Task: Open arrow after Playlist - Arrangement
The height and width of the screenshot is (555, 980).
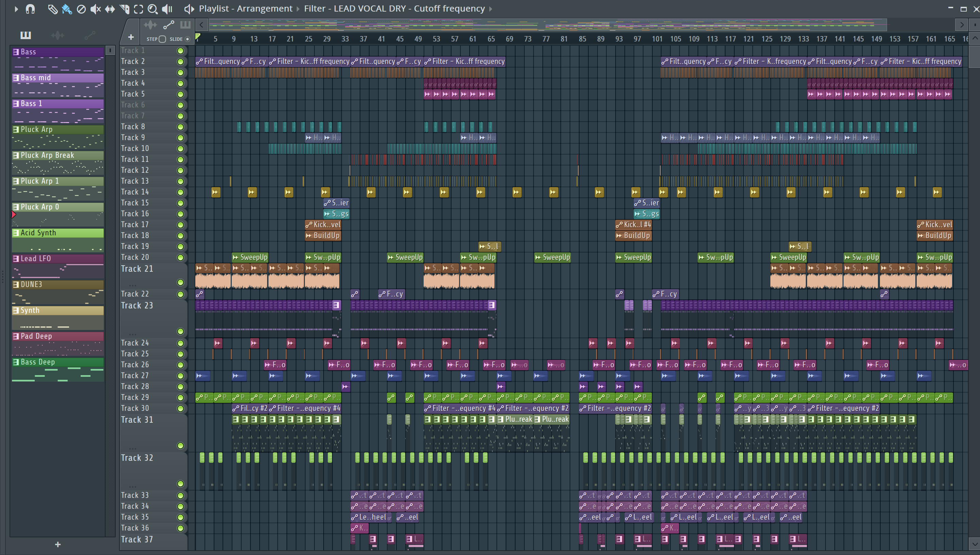Action: [x=298, y=9]
